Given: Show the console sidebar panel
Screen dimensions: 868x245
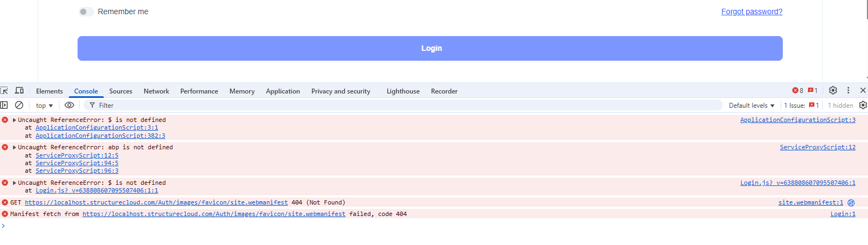Looking at the screenshot, I should [x=4, y=105].
